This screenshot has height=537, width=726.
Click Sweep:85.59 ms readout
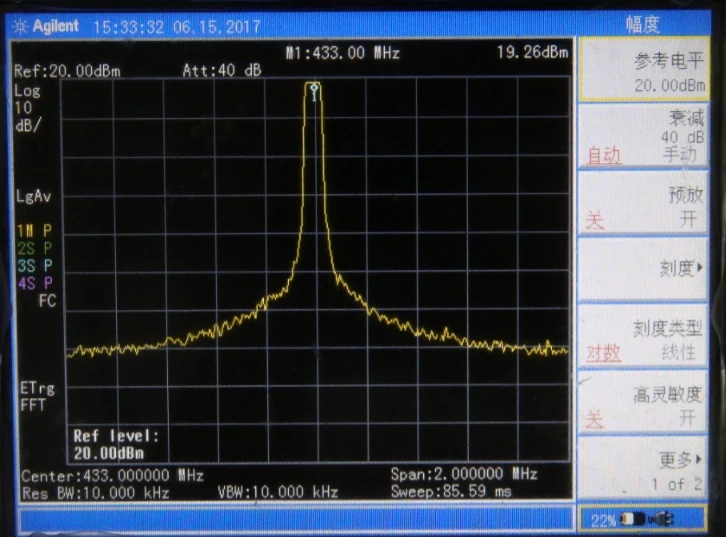(451, 491)
